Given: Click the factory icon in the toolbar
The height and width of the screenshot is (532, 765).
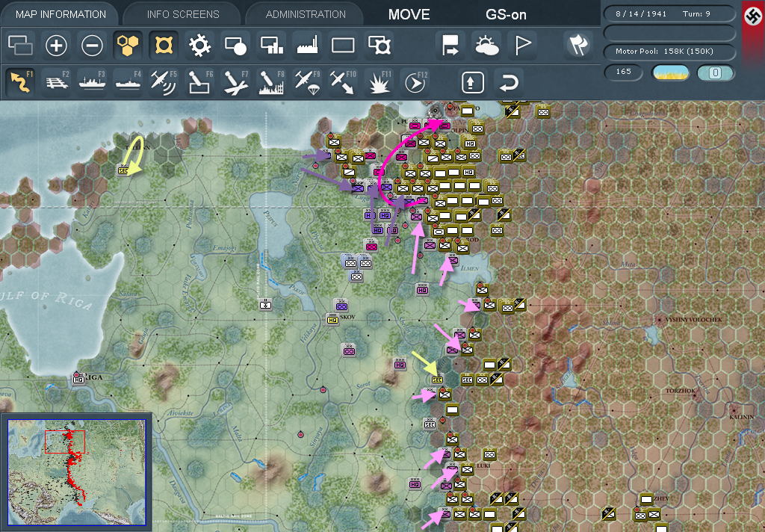Looking at the screenshot, I should coord(307,46).
